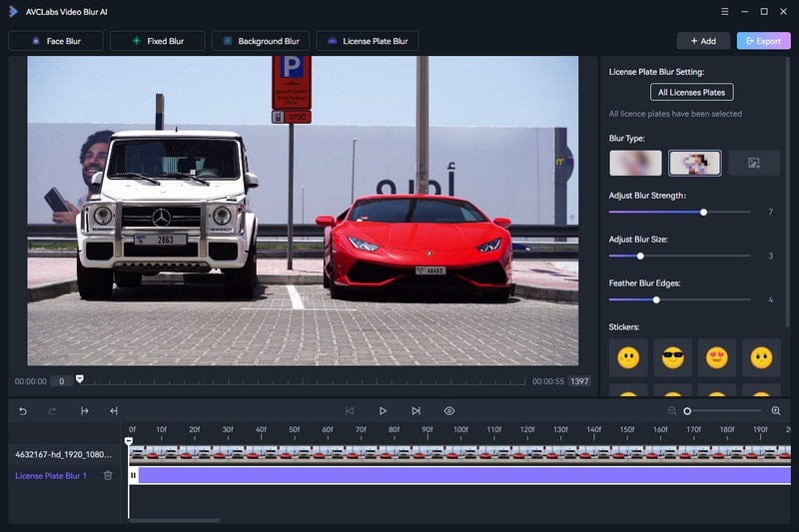Step to the next frame
The image size is (799, 532).
pos(415,411)
